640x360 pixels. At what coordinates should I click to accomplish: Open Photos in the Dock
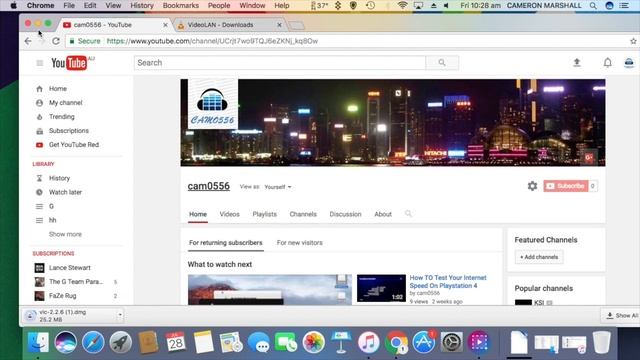coord(313,342)
